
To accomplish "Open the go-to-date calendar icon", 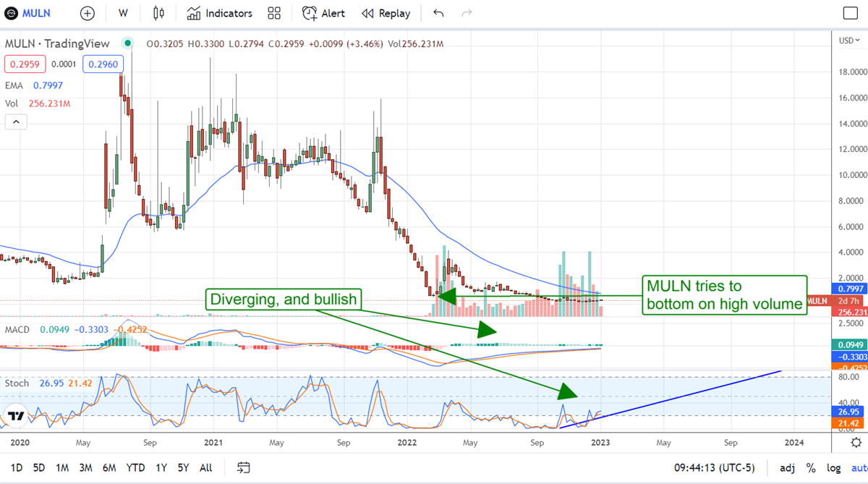I will [x=244, y=467].
